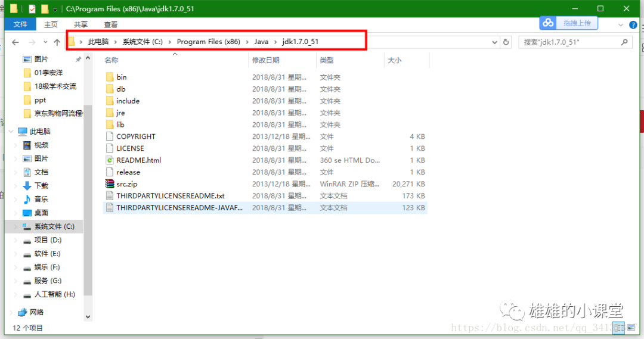Select the db folder icon
Image resolution: width=644 pixels, height=339 pixels.
point(110,89)
